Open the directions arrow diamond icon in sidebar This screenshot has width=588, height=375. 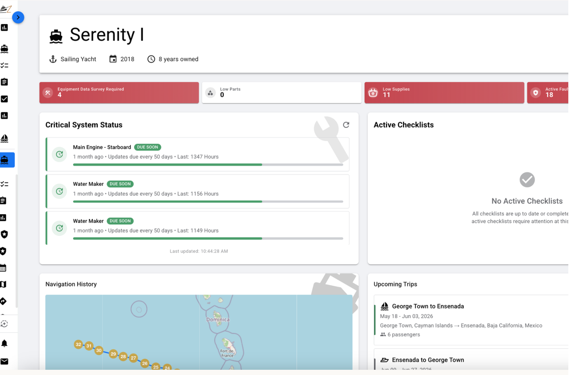click(3, 301)
